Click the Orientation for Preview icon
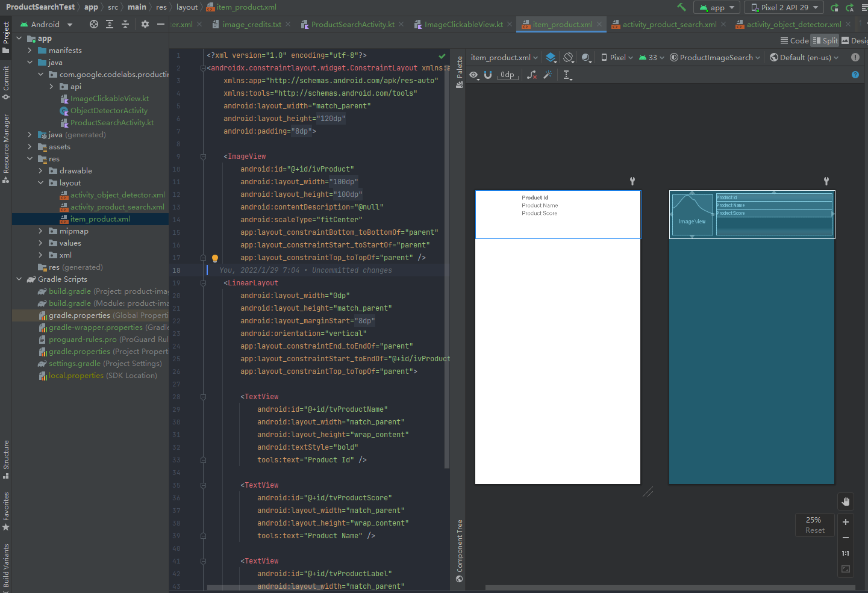This screenshot has width=868, height=593. click(x=568, y=57)
